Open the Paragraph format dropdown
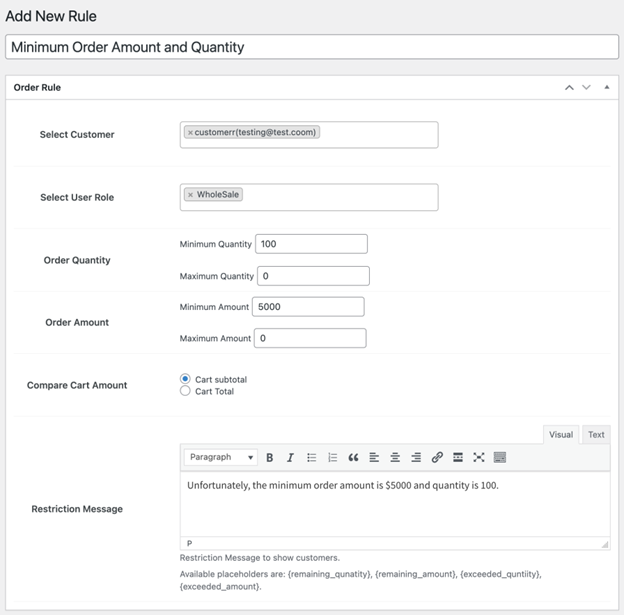Viewport: 624px width, 615px height. click(221, 457)
